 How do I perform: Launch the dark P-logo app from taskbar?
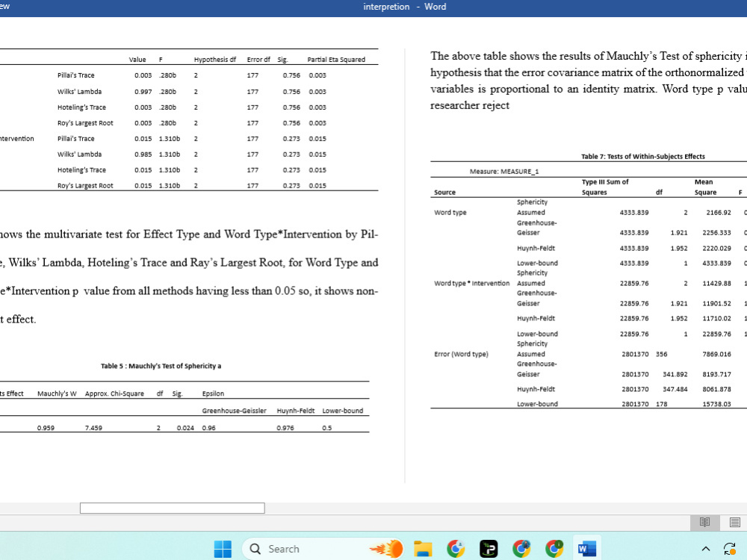pos(488,549)
